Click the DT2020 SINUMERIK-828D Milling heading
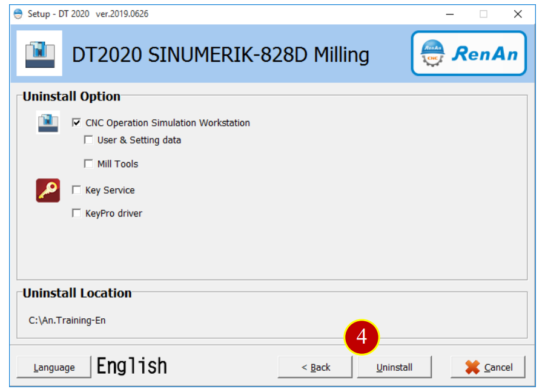This screenshot has width=545, height=392. click(x=220, y=55)
